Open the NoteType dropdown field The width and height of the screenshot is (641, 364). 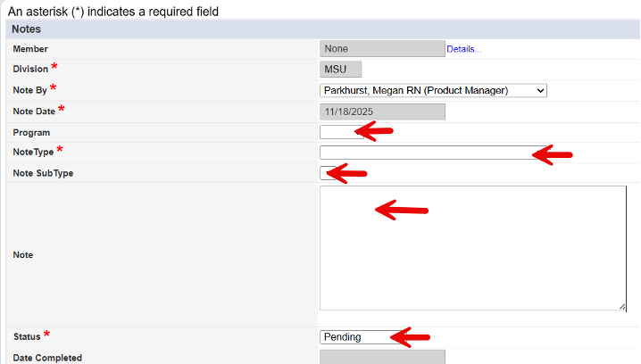(x=433, y=153)
